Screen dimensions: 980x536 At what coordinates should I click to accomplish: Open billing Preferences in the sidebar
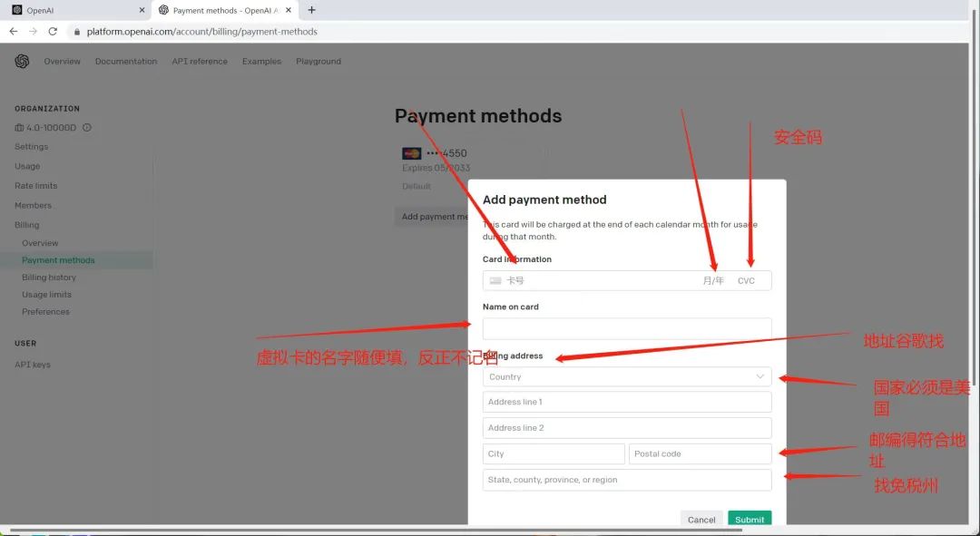(45, 312)
